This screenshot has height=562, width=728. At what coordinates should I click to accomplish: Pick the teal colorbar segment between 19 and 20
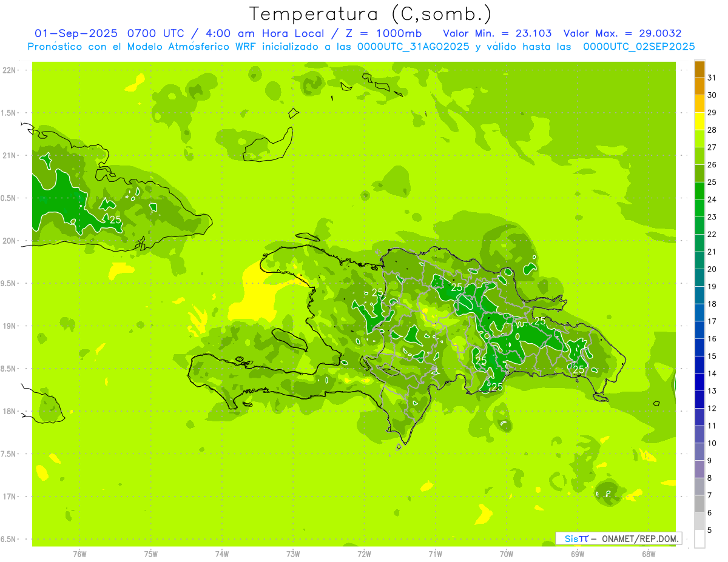(699, 278)
